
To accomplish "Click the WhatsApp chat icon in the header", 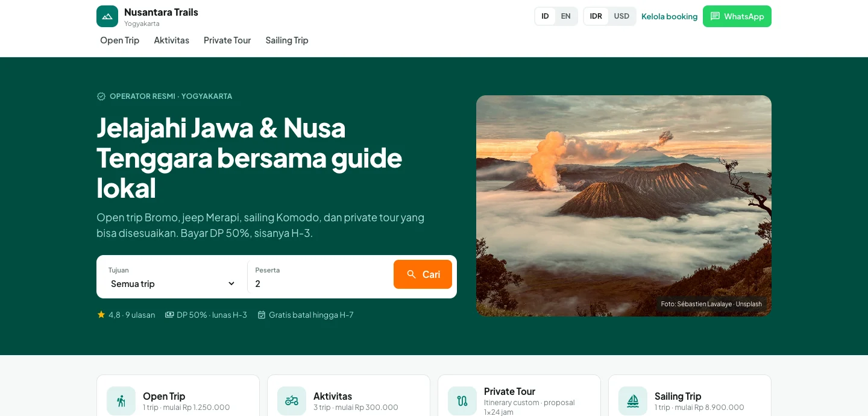I will (x=715, y=16).
